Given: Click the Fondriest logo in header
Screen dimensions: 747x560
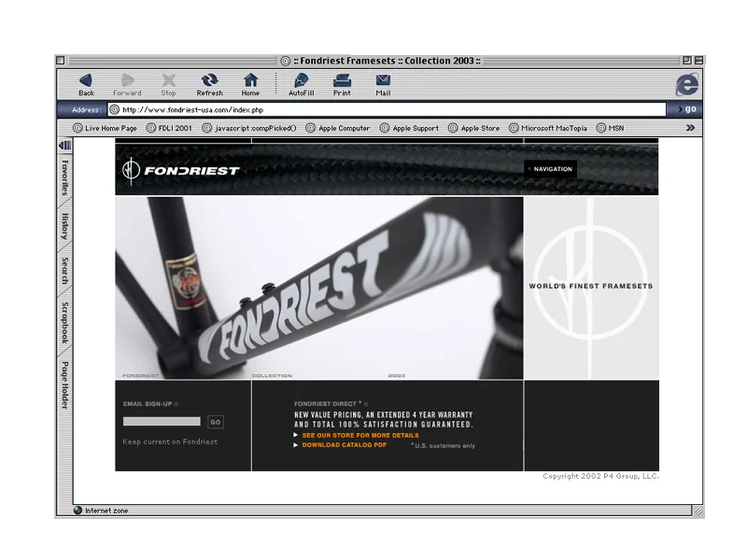Looking at the screenshot, I should point(180,170).
